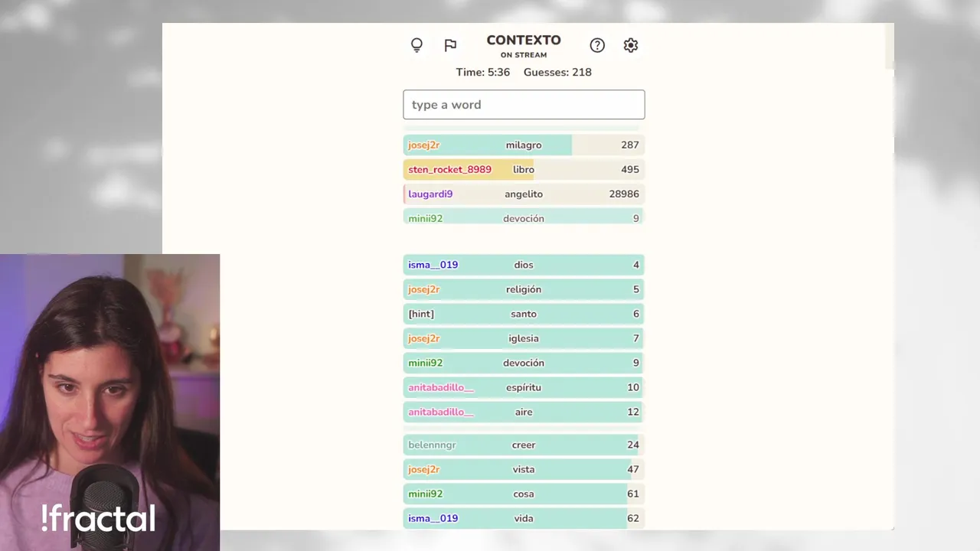Click the 'dios' row ranked 4
The height and width of the screenshot is (551, 980).
point(524,265)
